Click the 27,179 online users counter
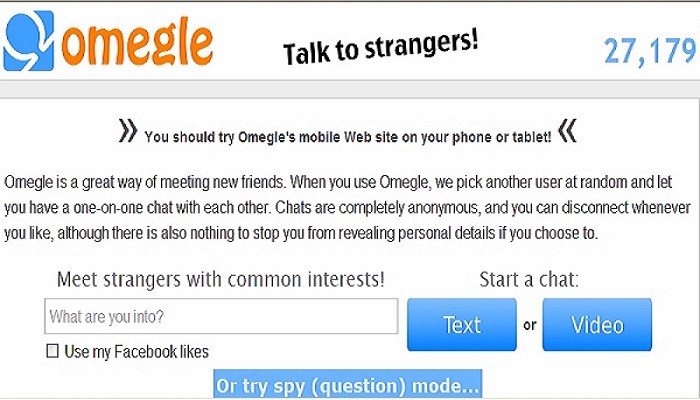This screenshot has width=700, height=400. click(x=649, y=50)
